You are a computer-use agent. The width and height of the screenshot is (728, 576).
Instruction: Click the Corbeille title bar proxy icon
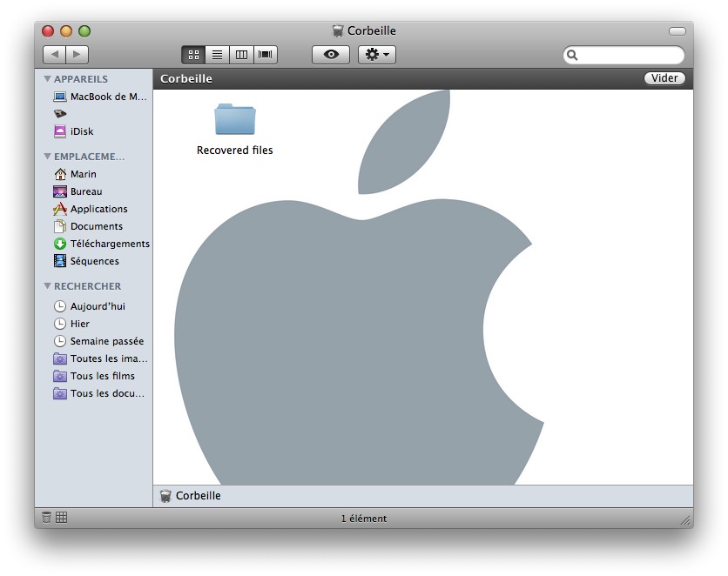(338, 31)
